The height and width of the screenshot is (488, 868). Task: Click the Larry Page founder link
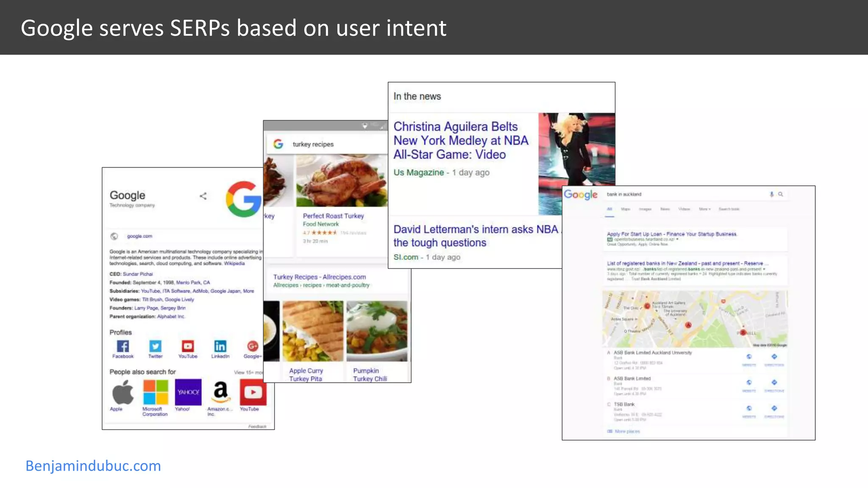tap(146, 308)
